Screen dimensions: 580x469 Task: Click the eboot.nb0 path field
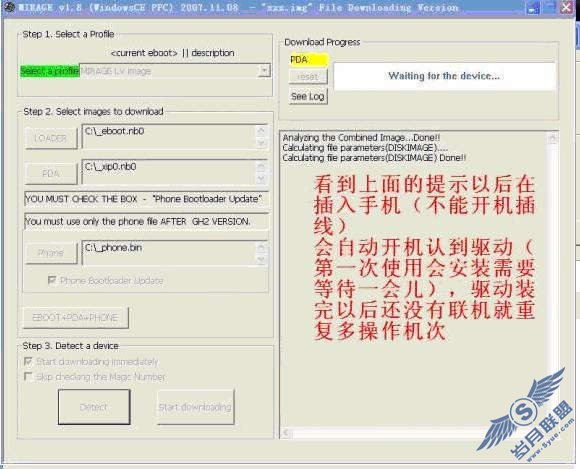(x=169, y=136)
